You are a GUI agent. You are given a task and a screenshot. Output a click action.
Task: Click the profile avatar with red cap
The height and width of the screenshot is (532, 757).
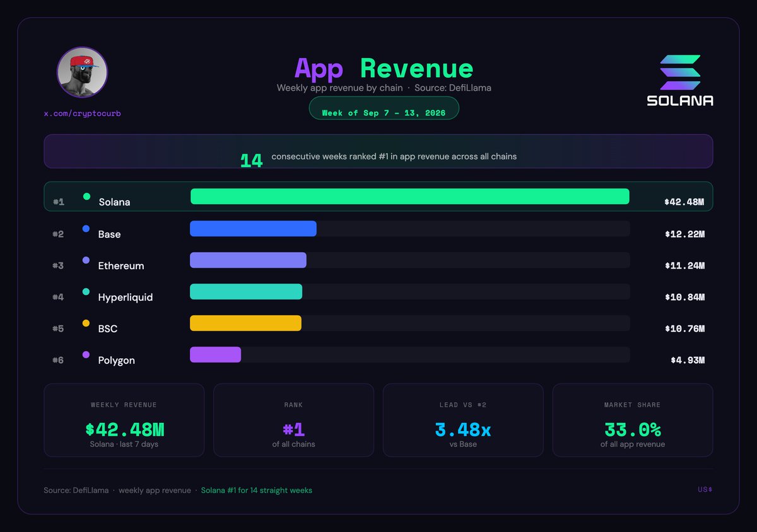[x=83, y=72]
